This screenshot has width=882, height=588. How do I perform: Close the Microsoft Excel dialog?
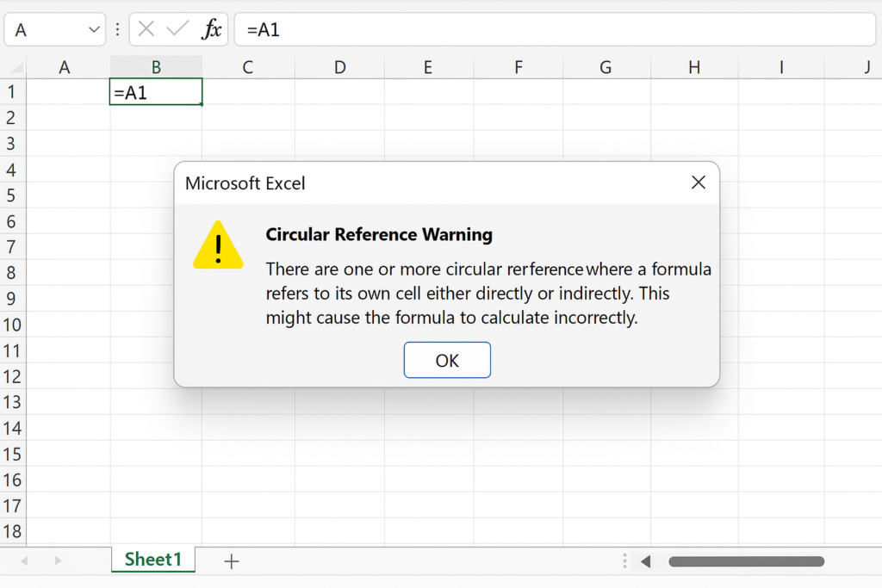coord(699,183)
